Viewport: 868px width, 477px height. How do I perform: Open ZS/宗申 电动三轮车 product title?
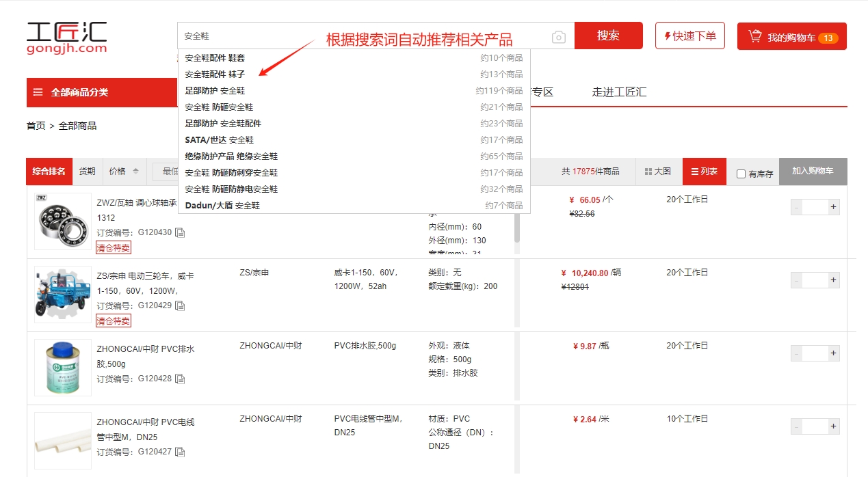coord(145,283)
